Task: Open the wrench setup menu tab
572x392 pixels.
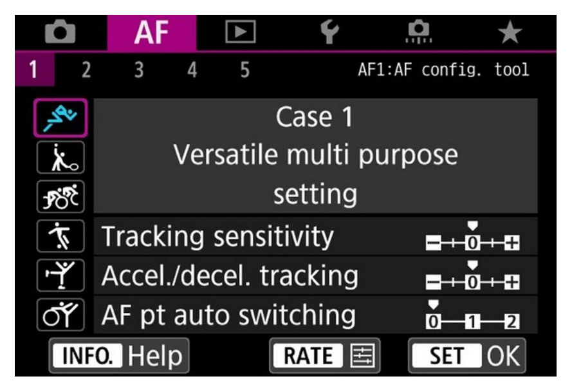Action: (x=330, y=33)
